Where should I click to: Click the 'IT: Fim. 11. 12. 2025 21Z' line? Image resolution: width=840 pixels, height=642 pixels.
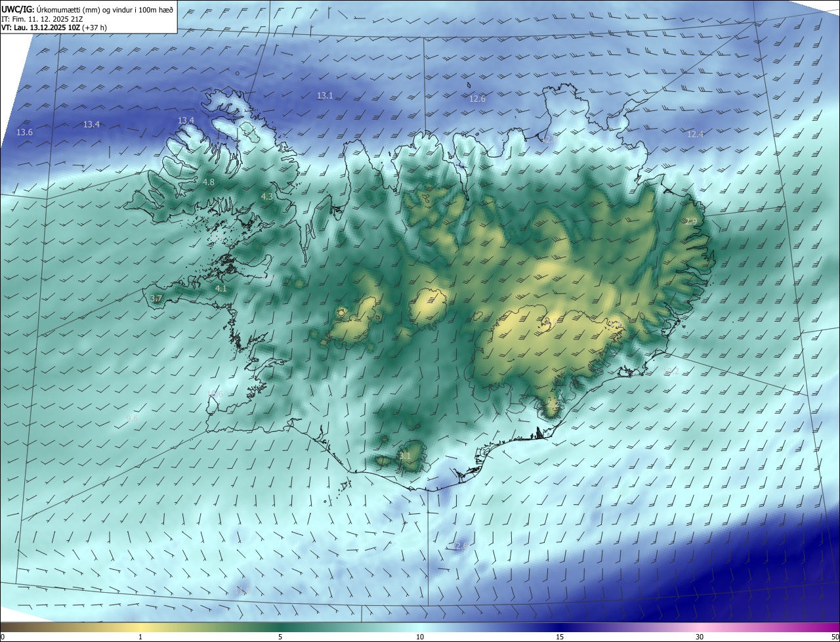(x=43, y=18)
